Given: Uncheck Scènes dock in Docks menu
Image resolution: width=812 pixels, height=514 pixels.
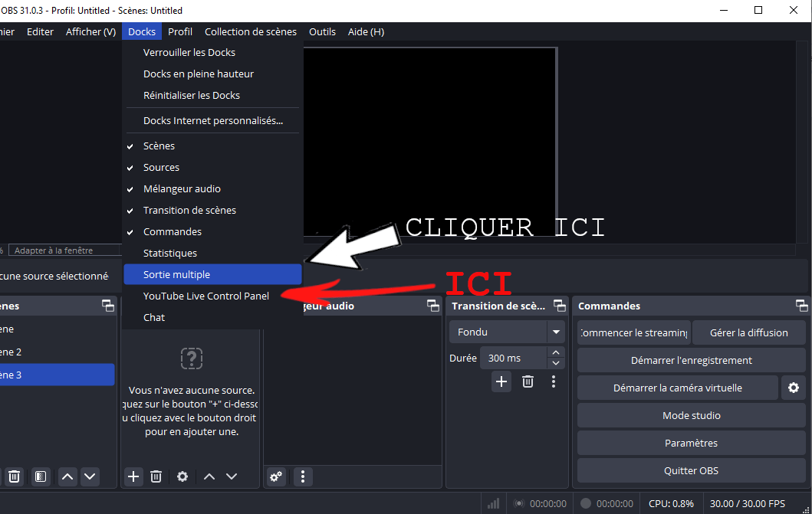Looking at the screenshot, I should click(159, 146).
